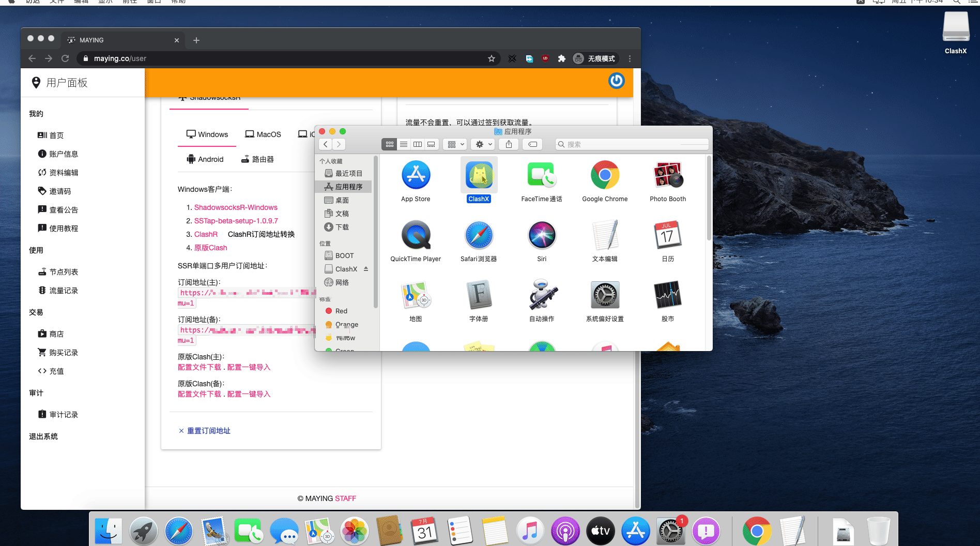Open Launchpad from the Dock
Image resolution: width=980 pixels, height=546 pixels.
pos(143,530)
